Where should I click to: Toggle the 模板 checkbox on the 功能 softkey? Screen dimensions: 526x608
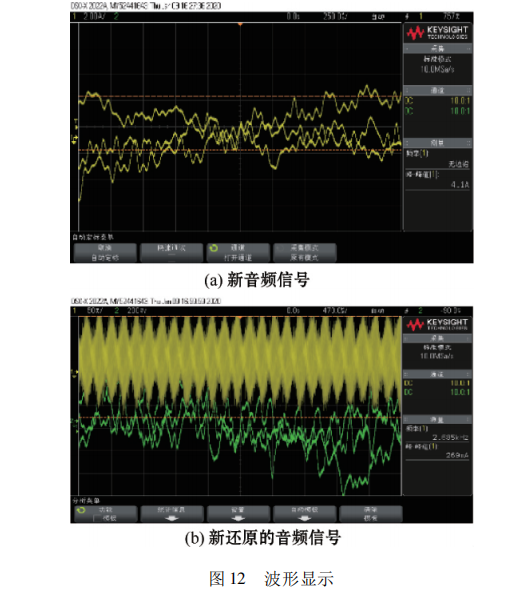coord(97,518)
